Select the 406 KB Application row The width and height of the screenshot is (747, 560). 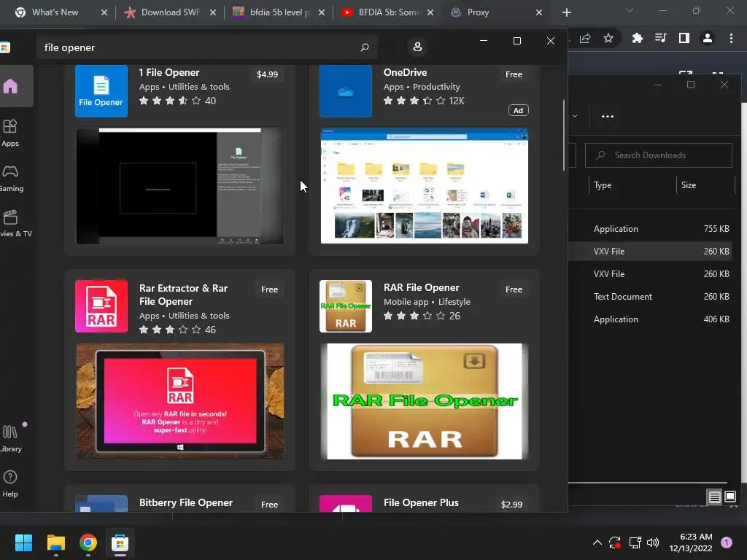click(x=650, y=319)
